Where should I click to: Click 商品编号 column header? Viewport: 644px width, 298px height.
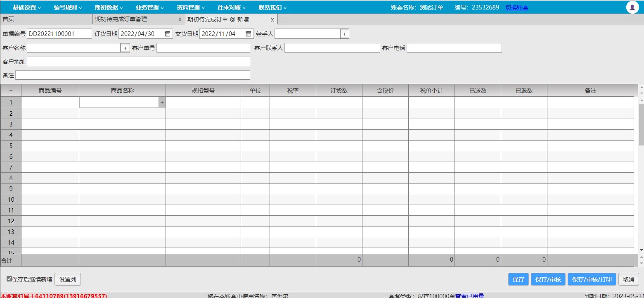coord(50,91)
